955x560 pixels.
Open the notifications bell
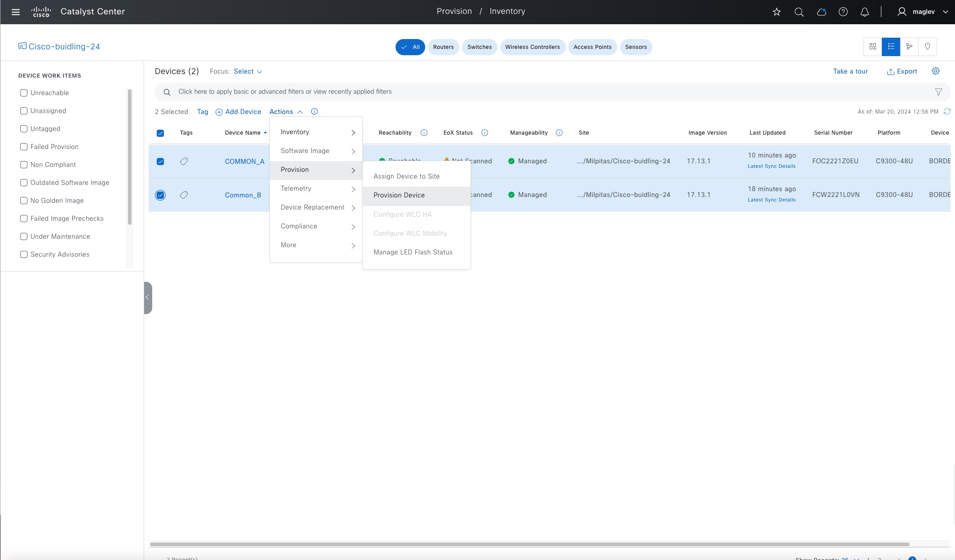pos(865,12)
